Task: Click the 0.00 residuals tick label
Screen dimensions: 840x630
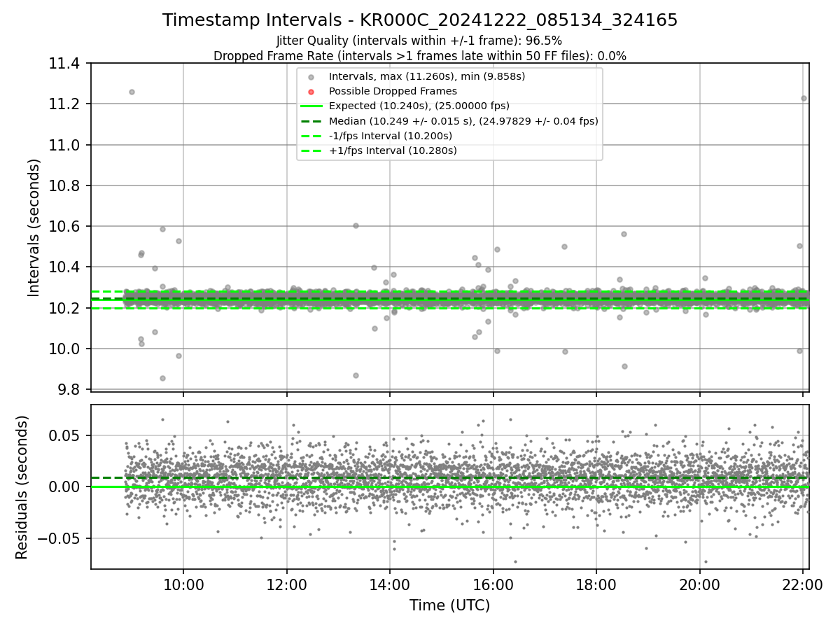Action: click(65, 486)
